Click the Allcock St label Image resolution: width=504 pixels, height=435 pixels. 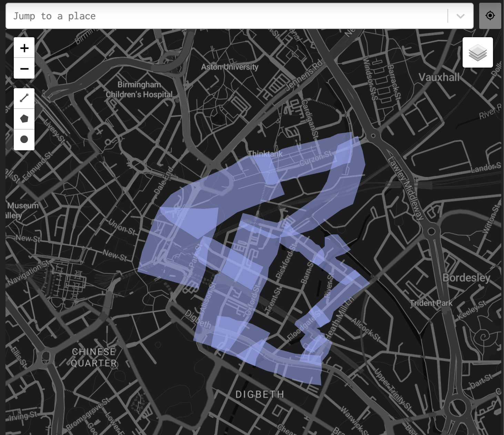pos(366,330)
